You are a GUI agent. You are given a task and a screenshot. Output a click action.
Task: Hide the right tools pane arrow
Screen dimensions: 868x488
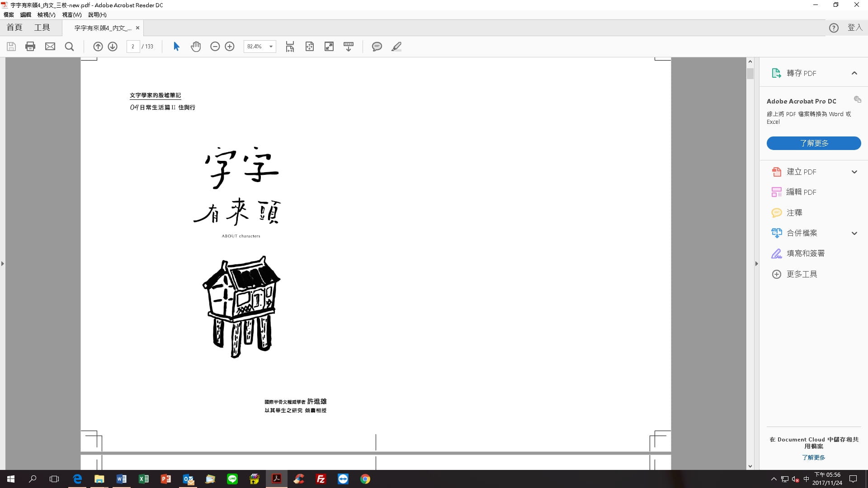click(756, 263)
